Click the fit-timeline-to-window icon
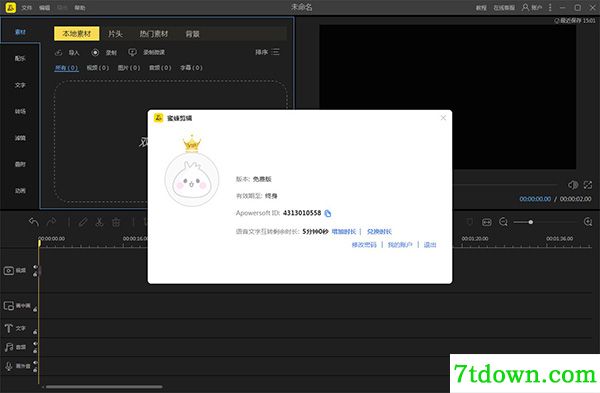 tap(487, 222)
